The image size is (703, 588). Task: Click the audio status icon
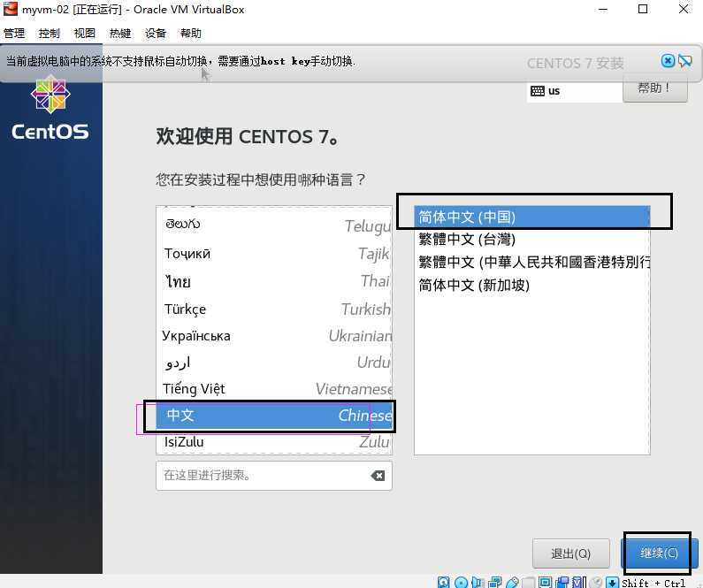[x=478, y=582]
